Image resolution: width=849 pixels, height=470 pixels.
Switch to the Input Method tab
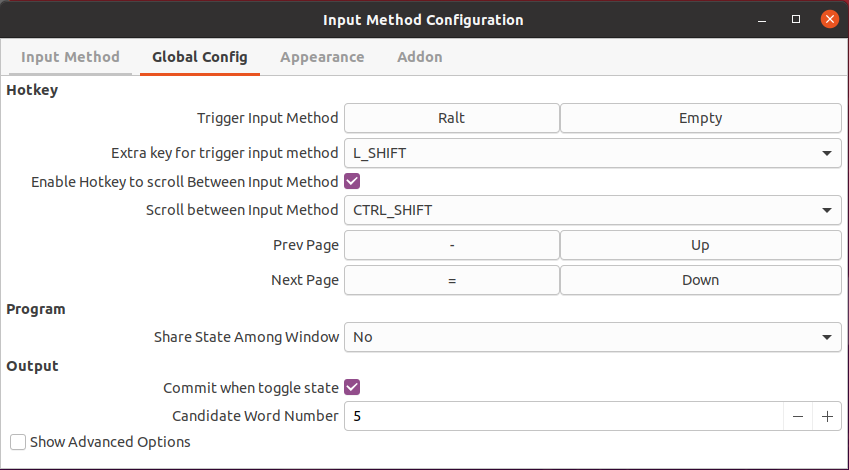pyautogui.click(x=70, y=57)
